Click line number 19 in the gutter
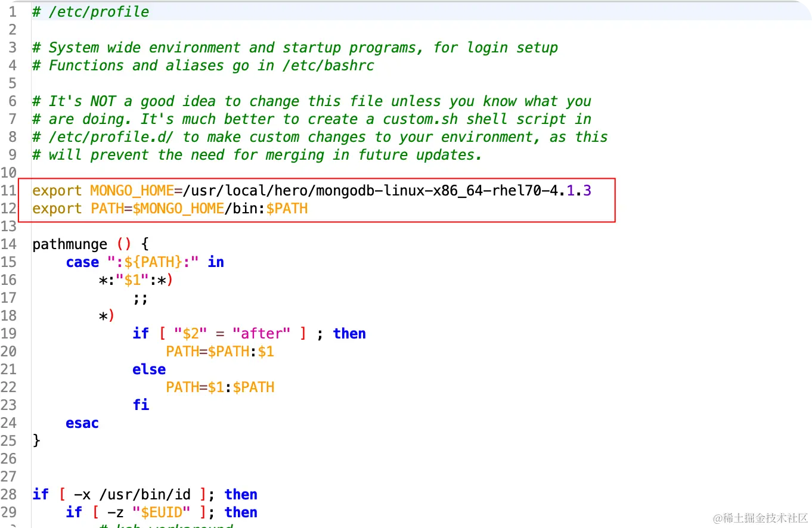This screenshot has width=812, height=528. 9,334
